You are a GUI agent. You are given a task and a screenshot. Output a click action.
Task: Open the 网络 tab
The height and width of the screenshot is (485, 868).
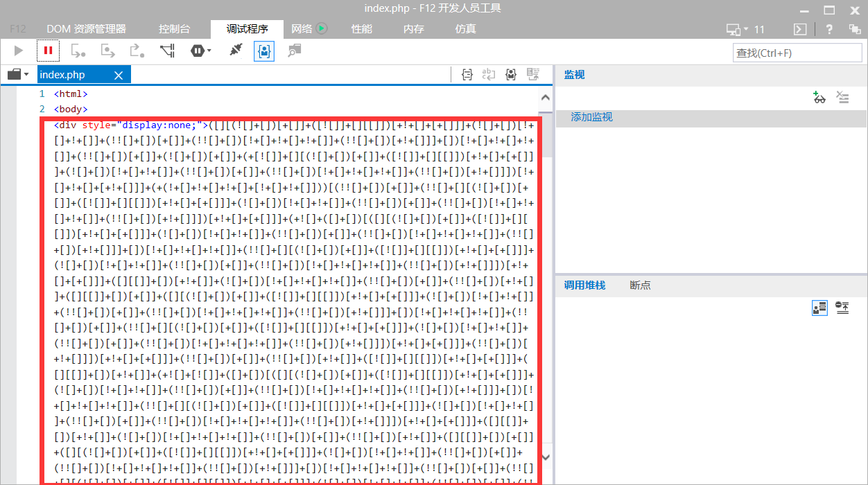[302, 29]
